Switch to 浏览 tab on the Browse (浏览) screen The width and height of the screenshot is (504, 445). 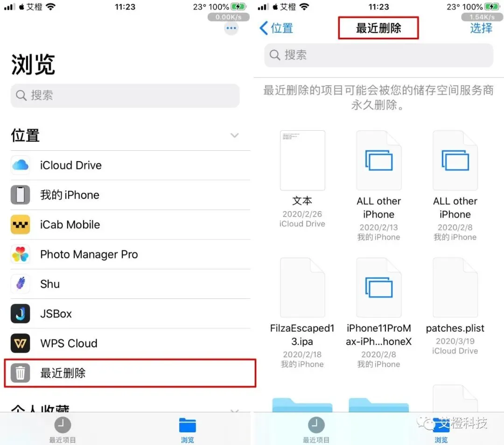click(x=188, y=430)
